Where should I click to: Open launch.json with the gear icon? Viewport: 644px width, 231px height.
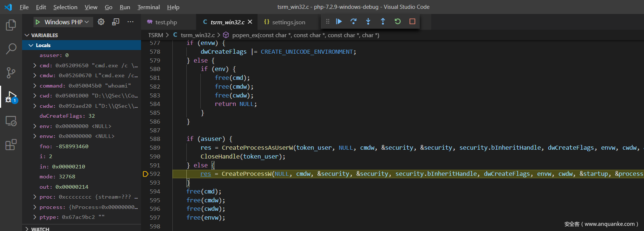(101, 22)
